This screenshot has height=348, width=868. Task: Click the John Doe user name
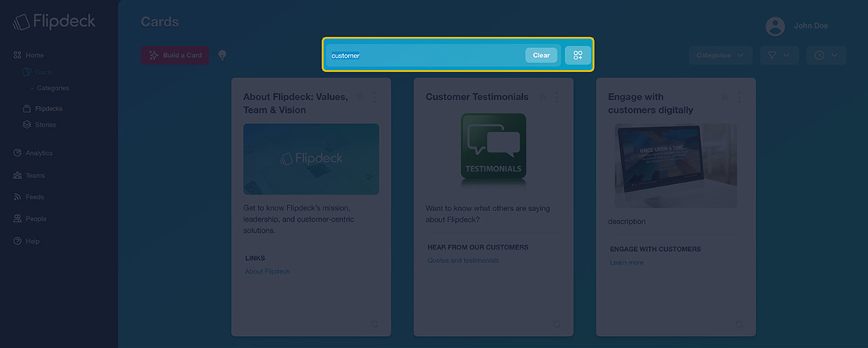(x=811, y=26)
